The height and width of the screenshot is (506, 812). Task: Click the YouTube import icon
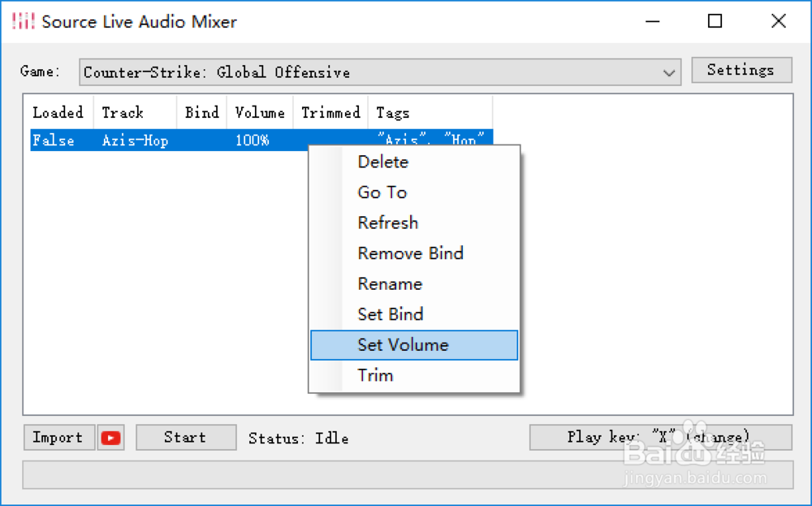[x=111, y=438]
